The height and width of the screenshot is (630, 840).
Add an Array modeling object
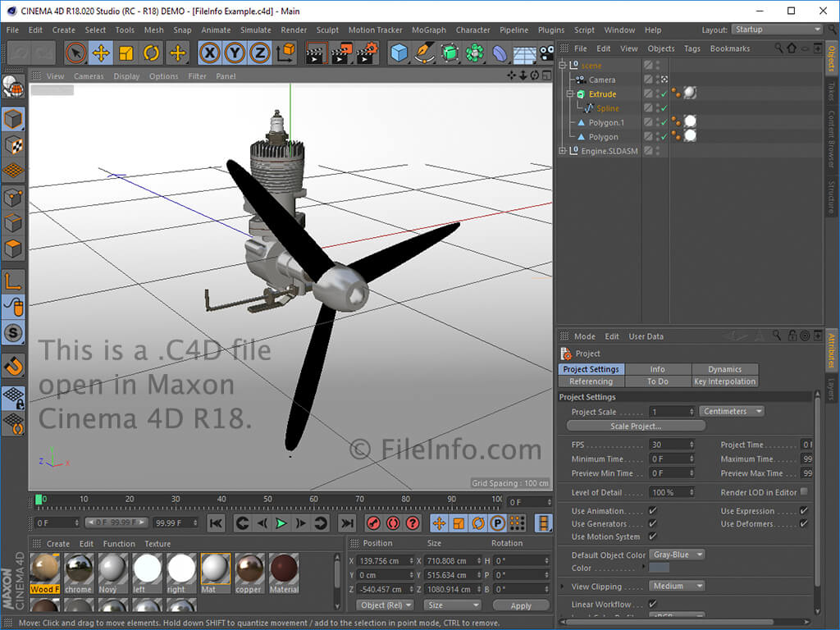[475, 53]
